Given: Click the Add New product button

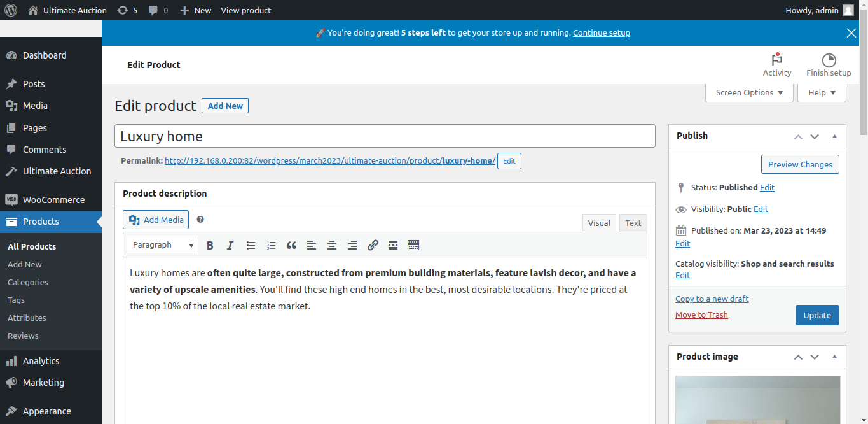Looking at the screenshot, I should [225, 106].
